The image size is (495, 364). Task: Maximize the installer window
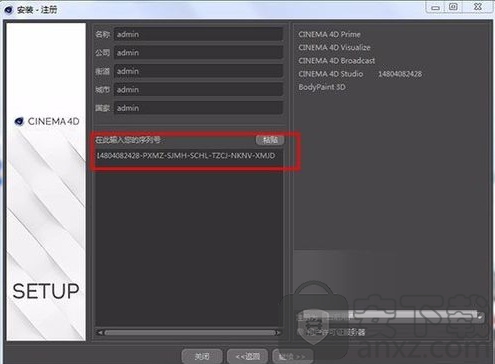point(453,7)
